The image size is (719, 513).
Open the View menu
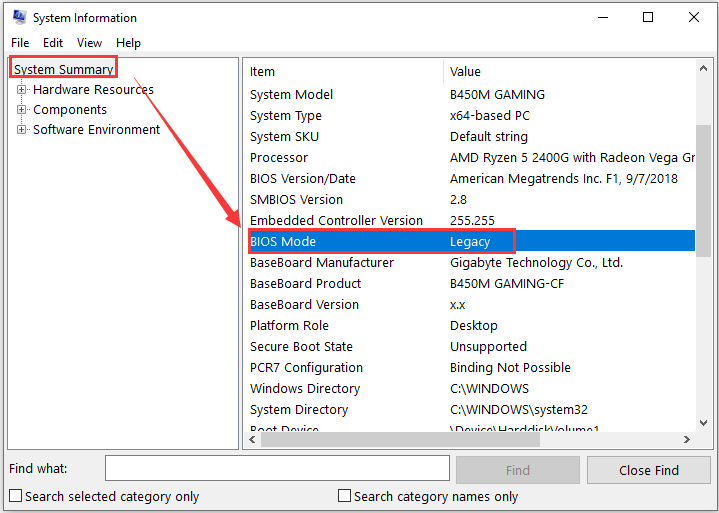click(89, 43)
